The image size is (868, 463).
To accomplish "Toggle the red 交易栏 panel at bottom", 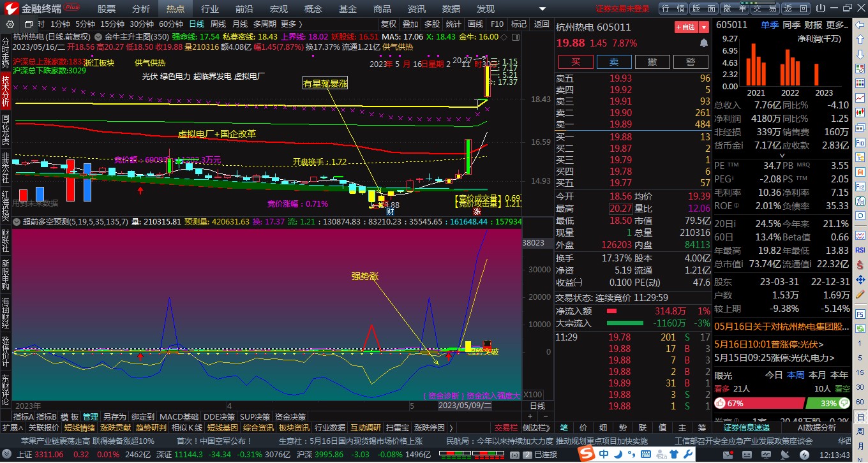I will coord(507,427).
